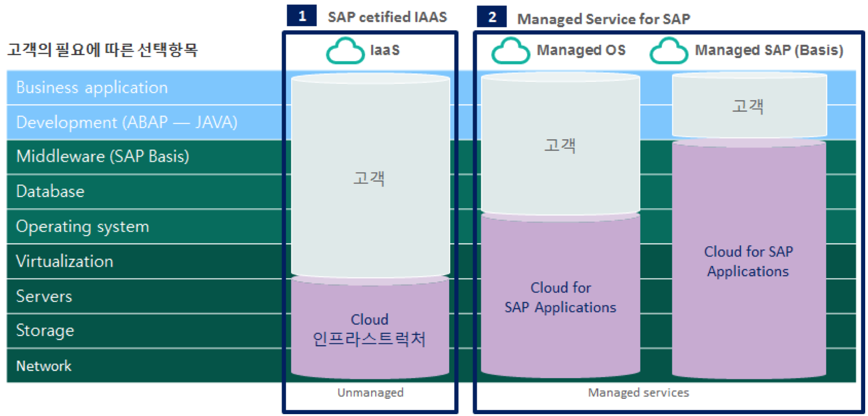Screen dimensions: 868x416
Task: Click the 'Managed SAP (Basis)' column label
Action: click(769, 50)
